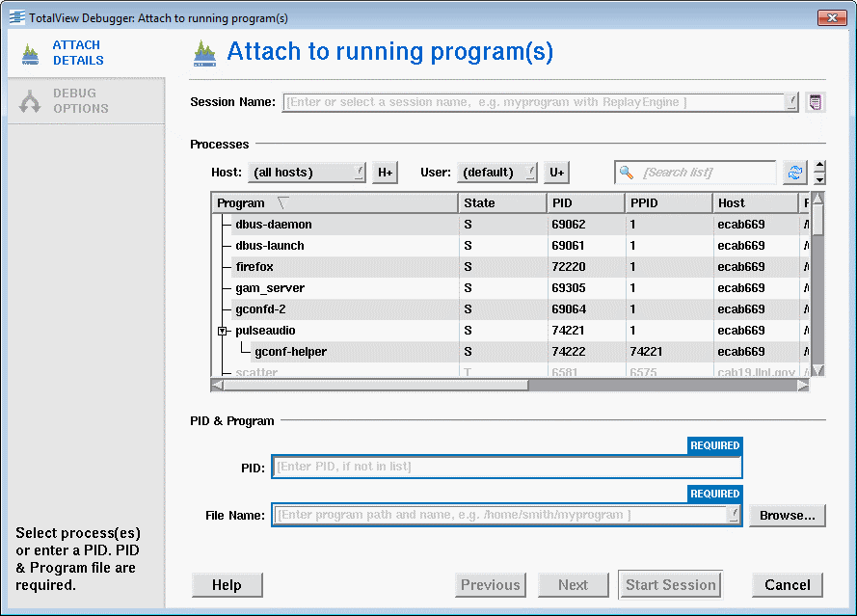Image resolution: width=857 pixels, height=616 pixels.
Task: Click the TotalView title bar icon
Action: tap(17, 17)
